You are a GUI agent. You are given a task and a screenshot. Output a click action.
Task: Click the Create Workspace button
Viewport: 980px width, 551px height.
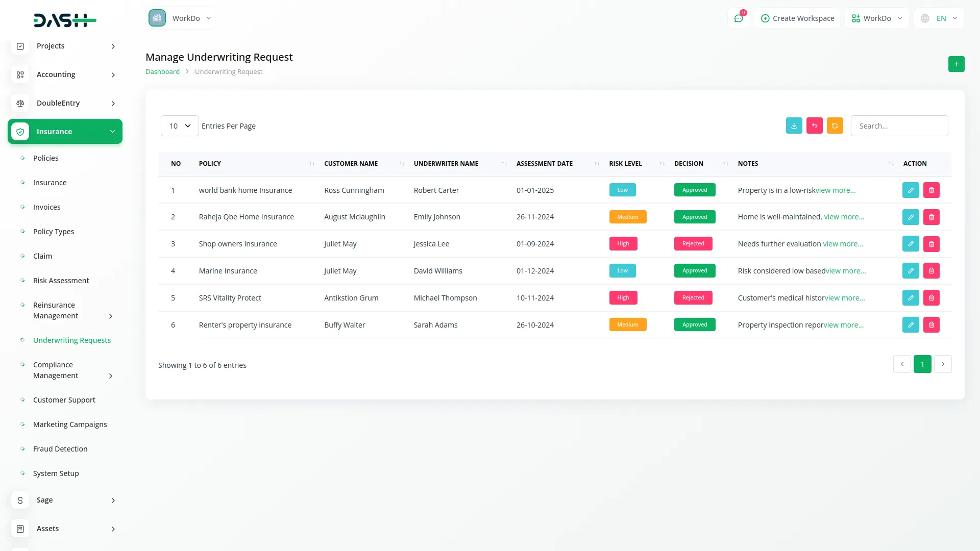797,18
